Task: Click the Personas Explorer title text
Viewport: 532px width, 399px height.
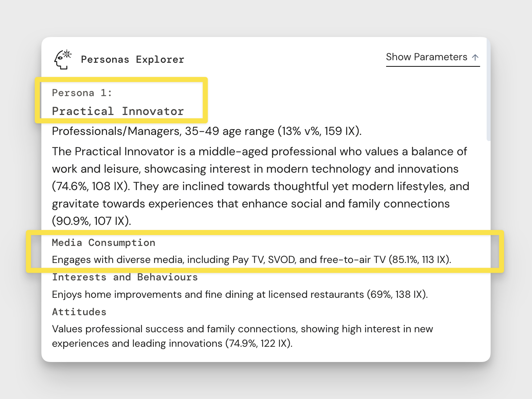Action: [132, 59]
